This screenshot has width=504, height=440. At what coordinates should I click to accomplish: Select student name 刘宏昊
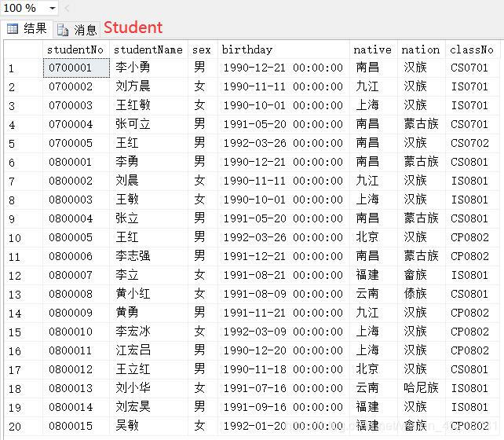133,407
